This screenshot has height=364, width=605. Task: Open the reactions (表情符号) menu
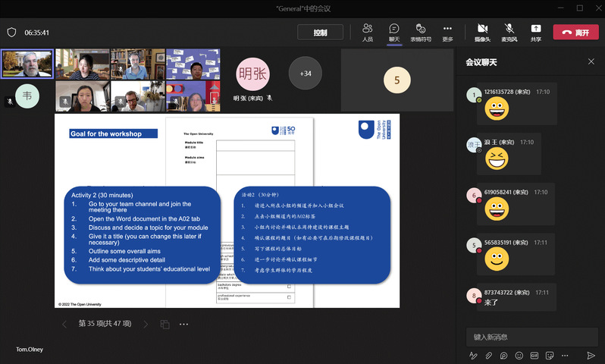click(421, 31)
